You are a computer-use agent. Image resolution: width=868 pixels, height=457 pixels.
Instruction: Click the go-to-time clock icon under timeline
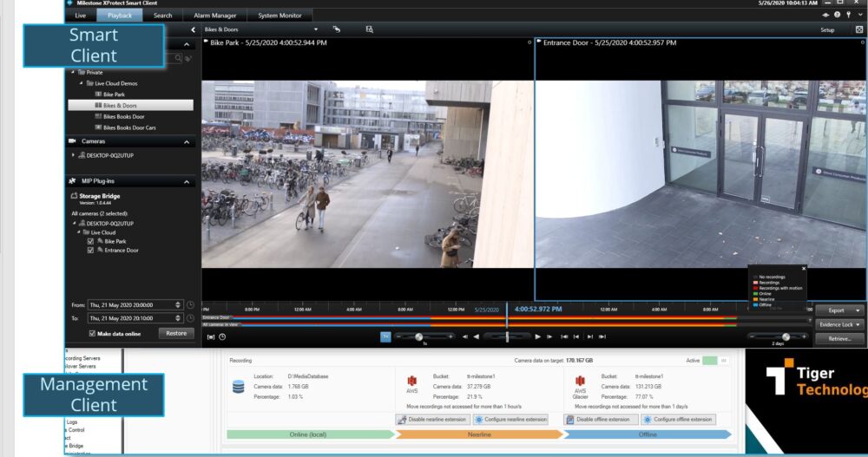pos(222,337)
